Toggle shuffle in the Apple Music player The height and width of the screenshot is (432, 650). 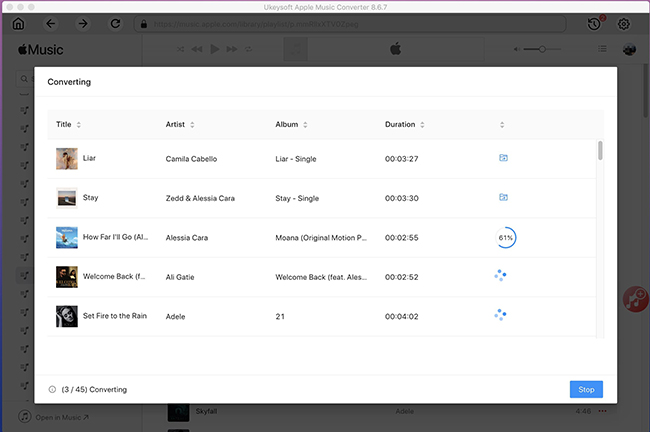pos(180,49)
